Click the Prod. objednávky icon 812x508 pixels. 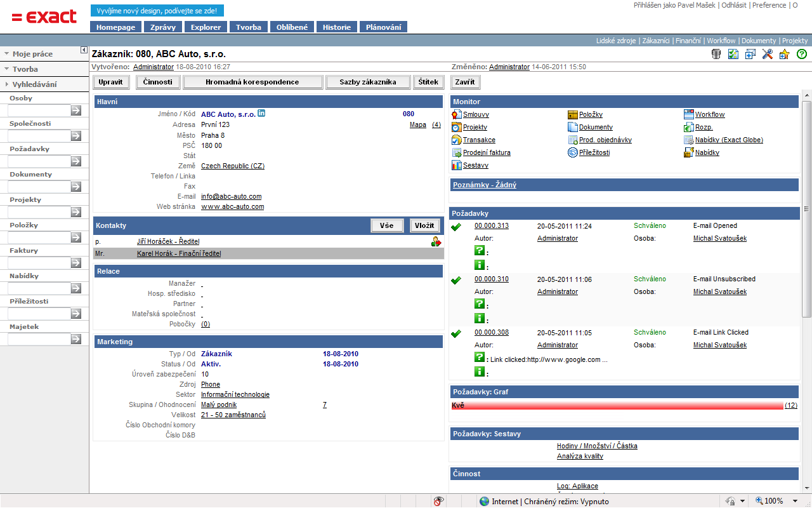(573, 140)
